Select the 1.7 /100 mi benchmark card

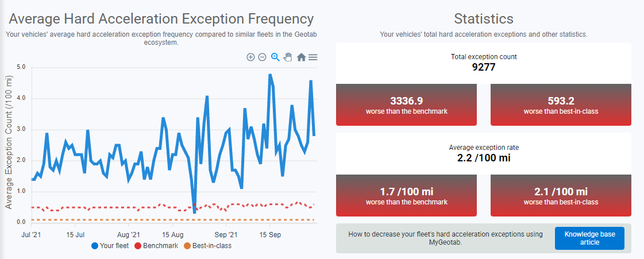406,196
